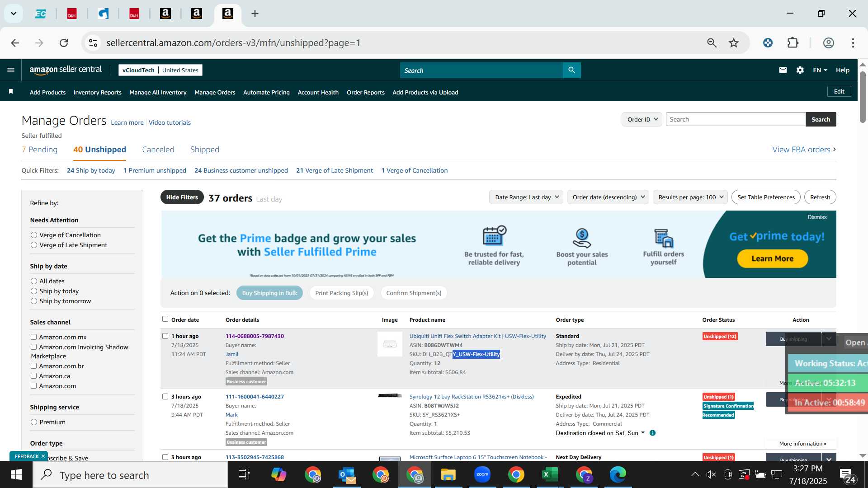This screenshot has height=488, width=868.
Task: Open File Explorer from the taskbar
Action: tap(448, 475)
